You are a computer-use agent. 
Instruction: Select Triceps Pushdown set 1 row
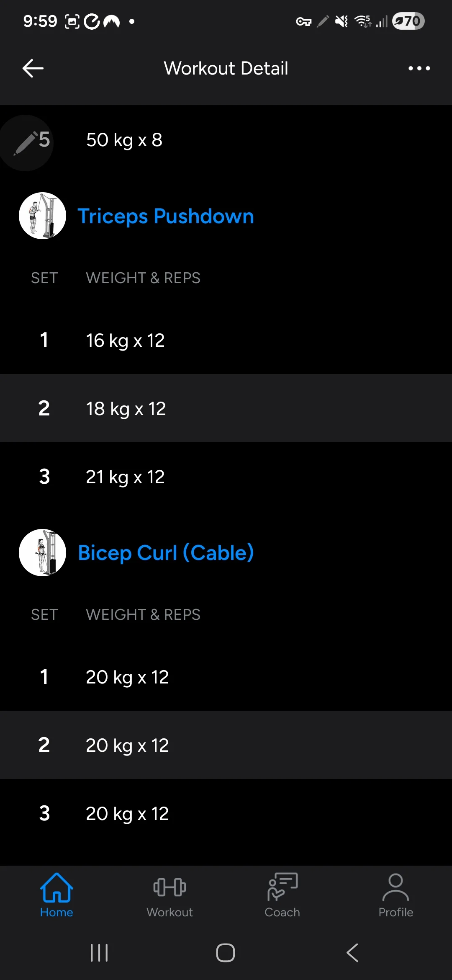point(226,340)
